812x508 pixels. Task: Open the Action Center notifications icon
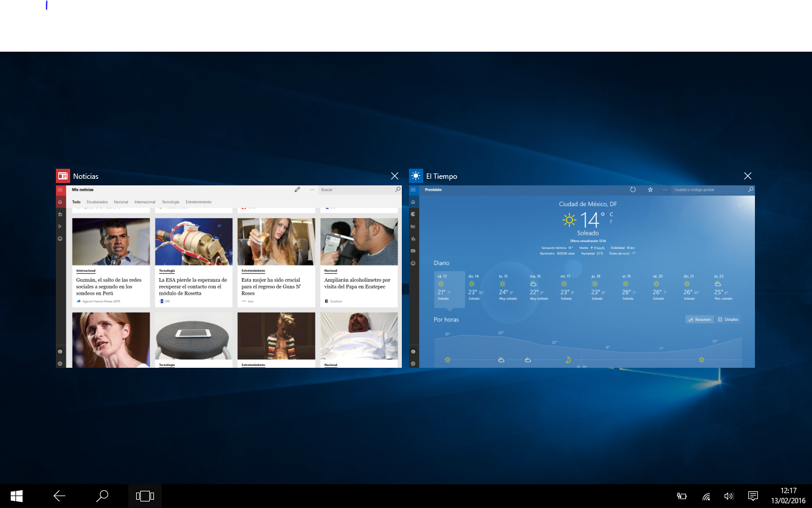(x=753, y=496)
